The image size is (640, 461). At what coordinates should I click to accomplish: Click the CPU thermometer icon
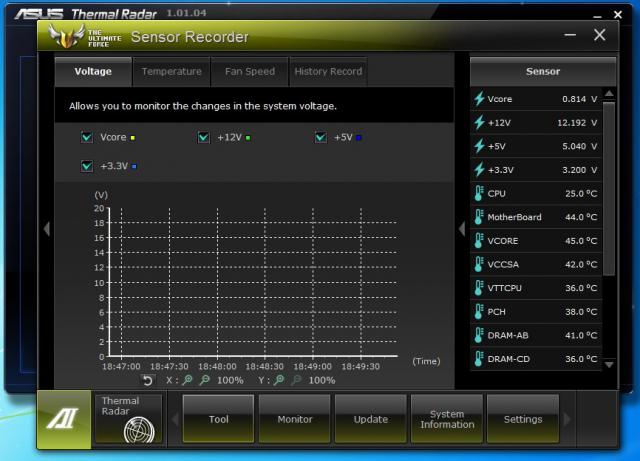point(479,194)
